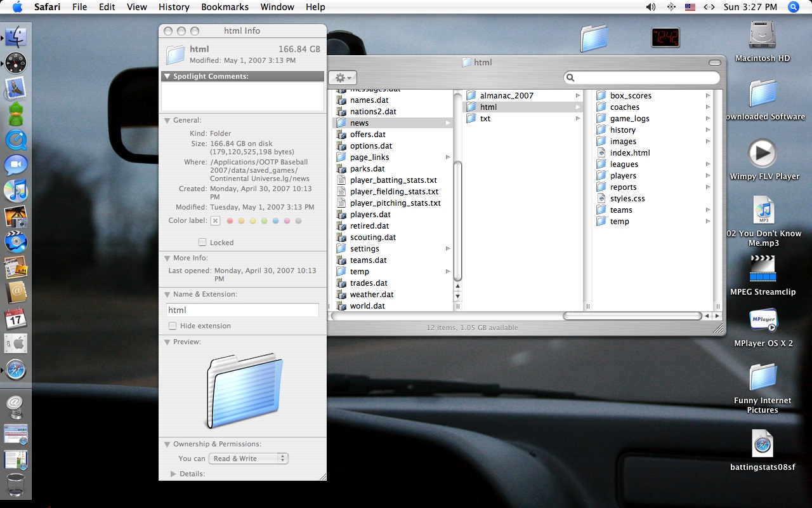Open the Macintosh HD desktop icon
This screenshot has height=508, width=812.
[x=762, y=36]
